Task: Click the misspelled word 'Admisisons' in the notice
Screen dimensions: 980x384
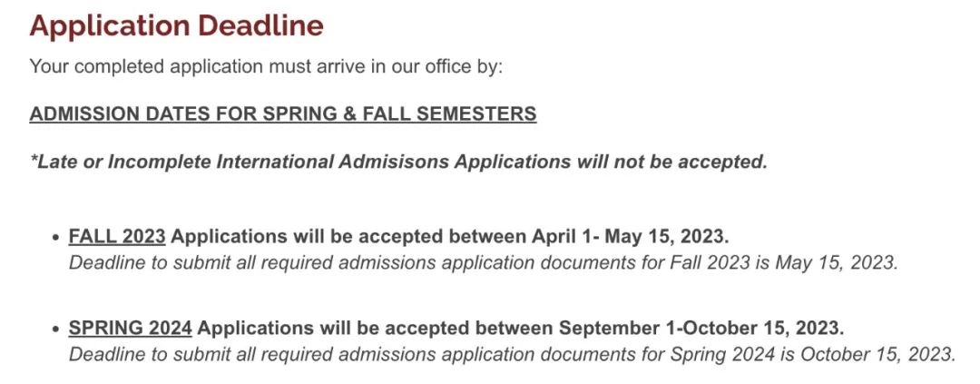Action: pyautogui.click(x=394, y=162)
